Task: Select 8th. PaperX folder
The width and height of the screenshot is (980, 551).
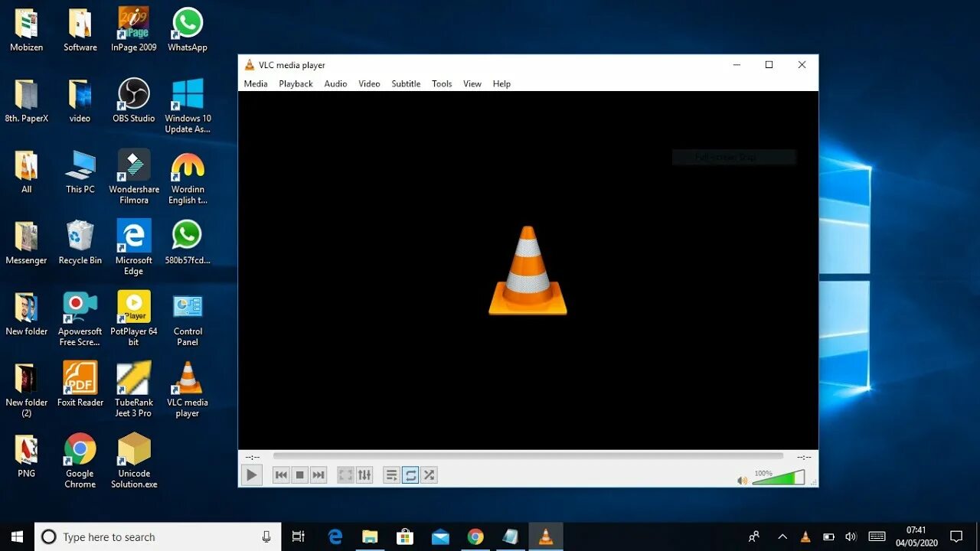Action: pos(27,101)
